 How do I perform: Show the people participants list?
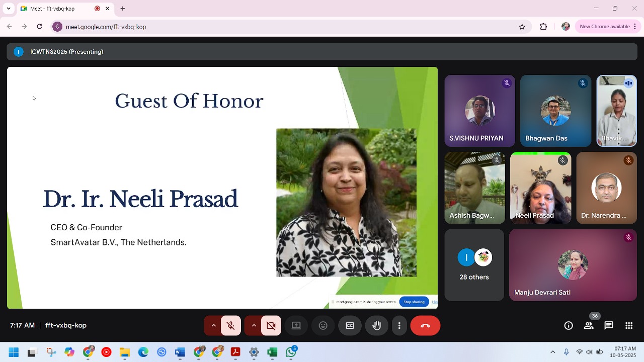(589, 326)
